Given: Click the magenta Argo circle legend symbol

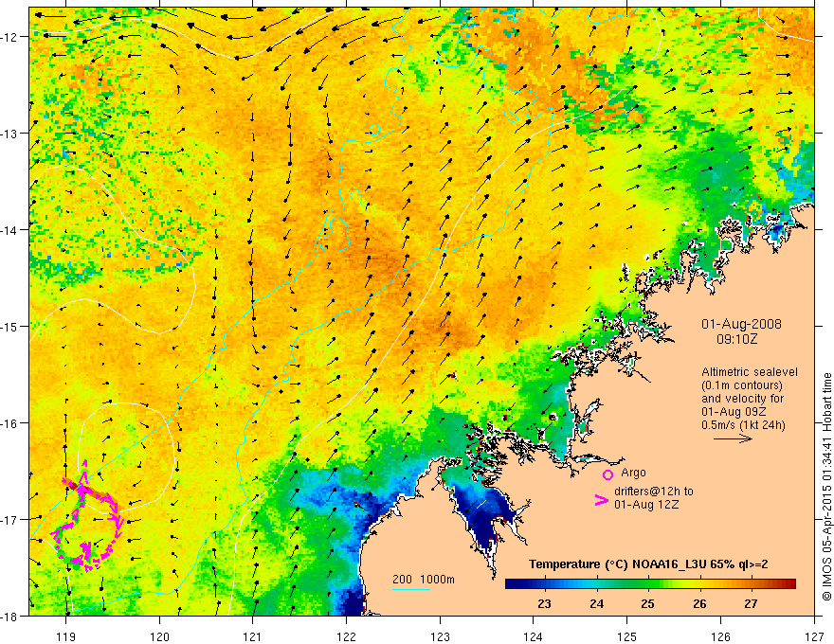Looking at the screenshot, I should pos(607,474).
